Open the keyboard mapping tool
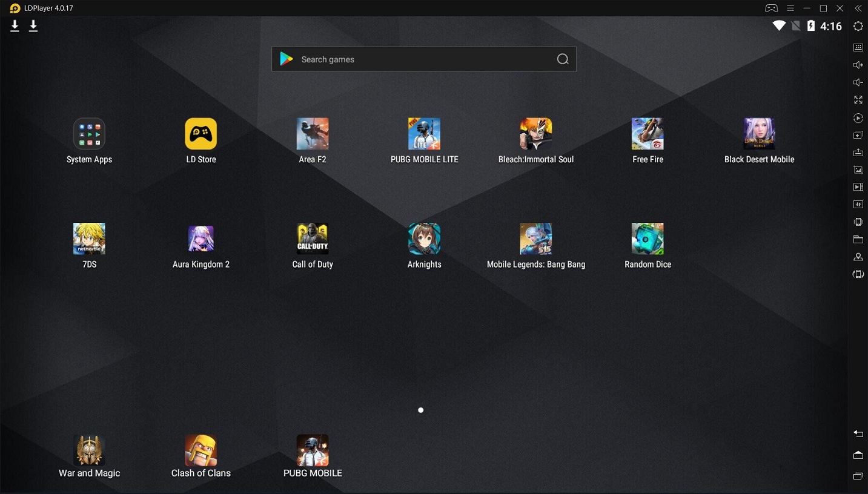 point(858,47)
